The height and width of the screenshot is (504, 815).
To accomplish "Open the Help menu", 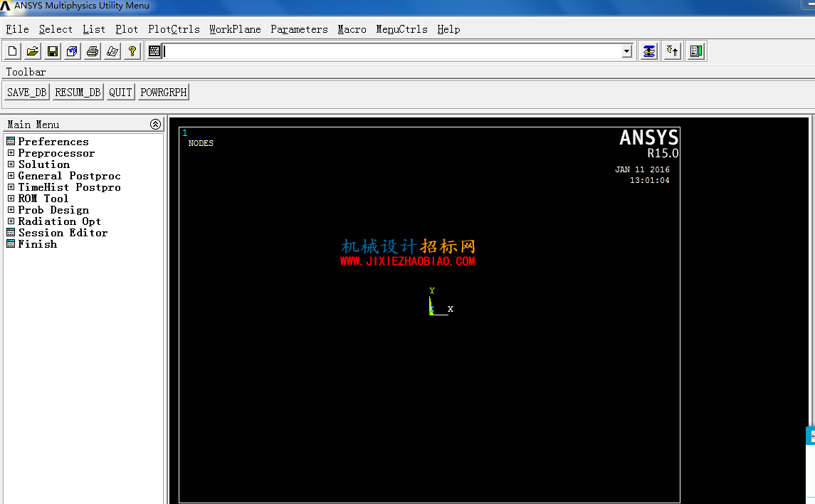I will [448, 29].
